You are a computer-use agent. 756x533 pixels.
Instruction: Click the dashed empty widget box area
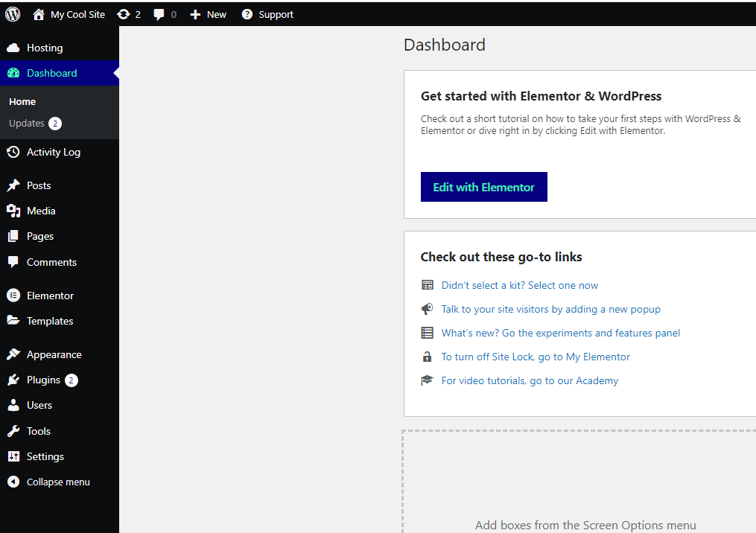[579, 482]
